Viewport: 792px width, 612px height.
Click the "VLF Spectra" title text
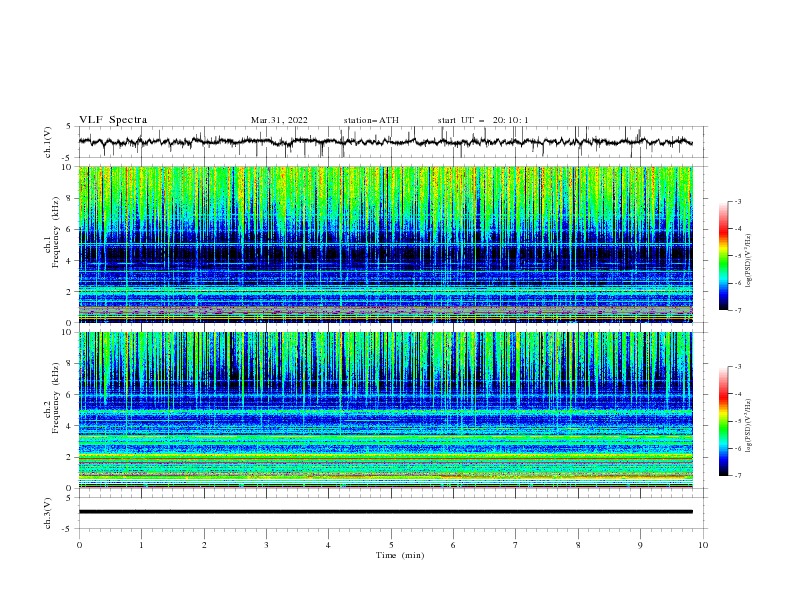point(113,120)
